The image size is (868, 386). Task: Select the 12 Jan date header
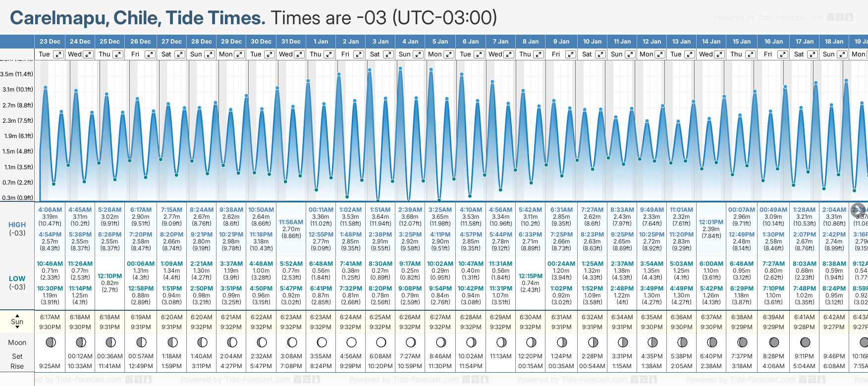tap(651, 42)
